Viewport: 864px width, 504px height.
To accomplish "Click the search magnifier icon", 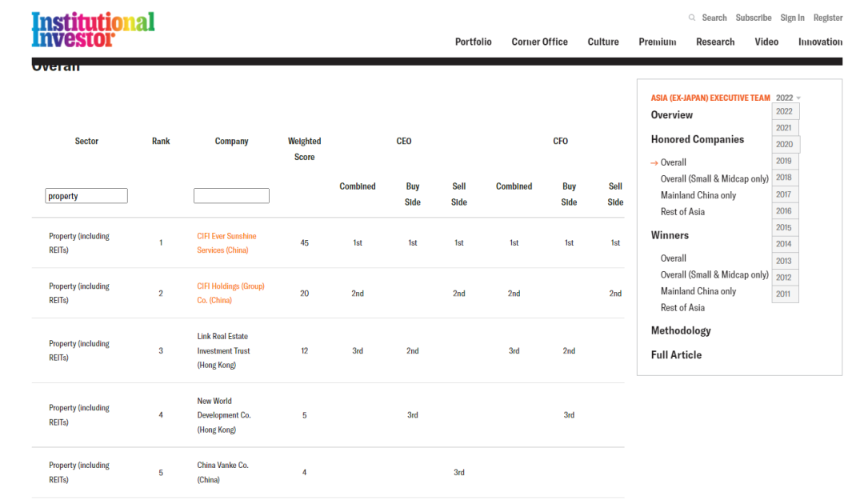I will (691, 18).
